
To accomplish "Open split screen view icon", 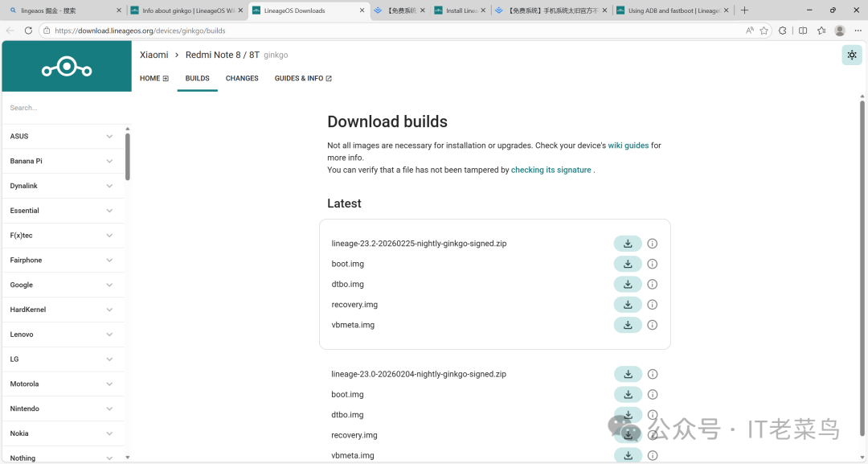I will [803, 31].
